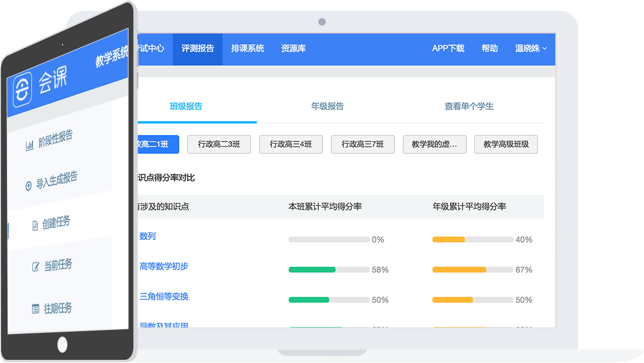
Task: Switch to the 班级报告 tab
Action: [186, 107]
